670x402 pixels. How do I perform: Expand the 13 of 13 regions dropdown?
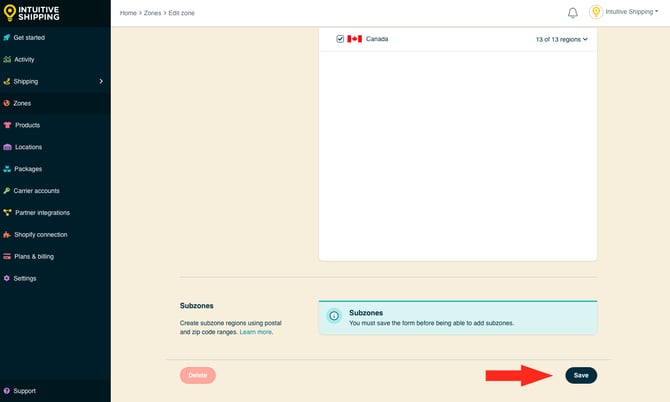click(562, 39)
